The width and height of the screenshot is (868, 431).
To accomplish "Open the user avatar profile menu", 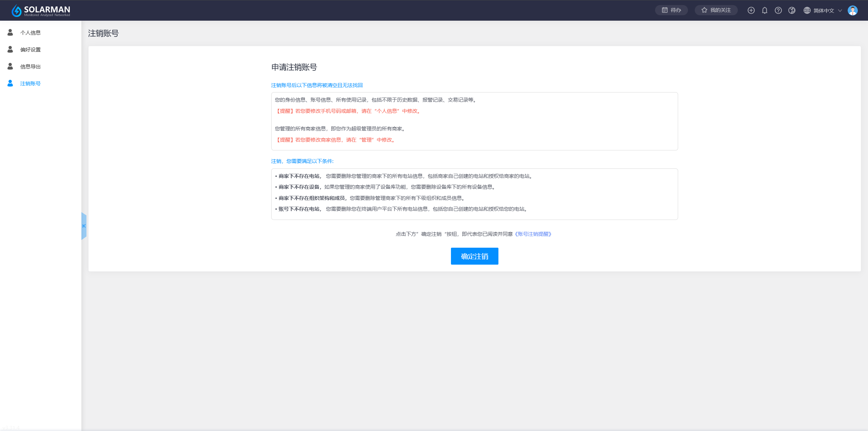I will coord(852,11).
